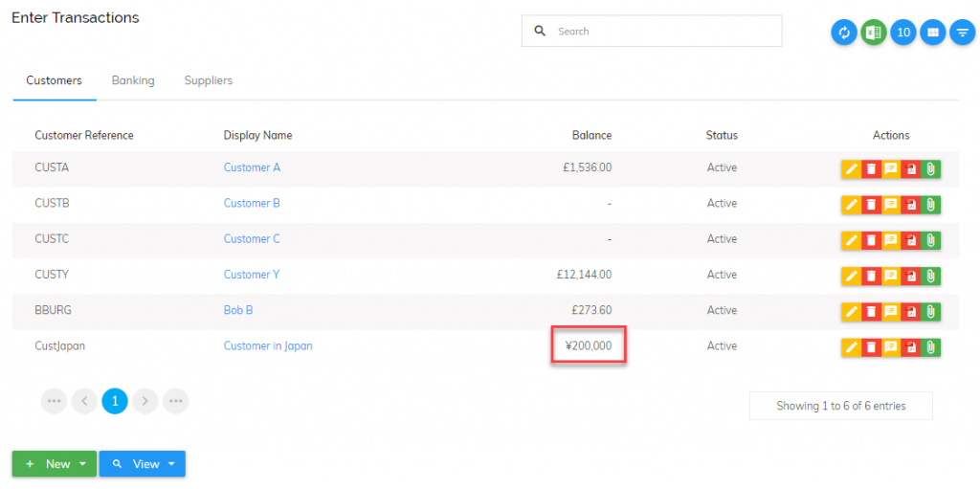Open the filter icon at top right
The width and height of the screenshot is (980, 489).
(962, 33)
